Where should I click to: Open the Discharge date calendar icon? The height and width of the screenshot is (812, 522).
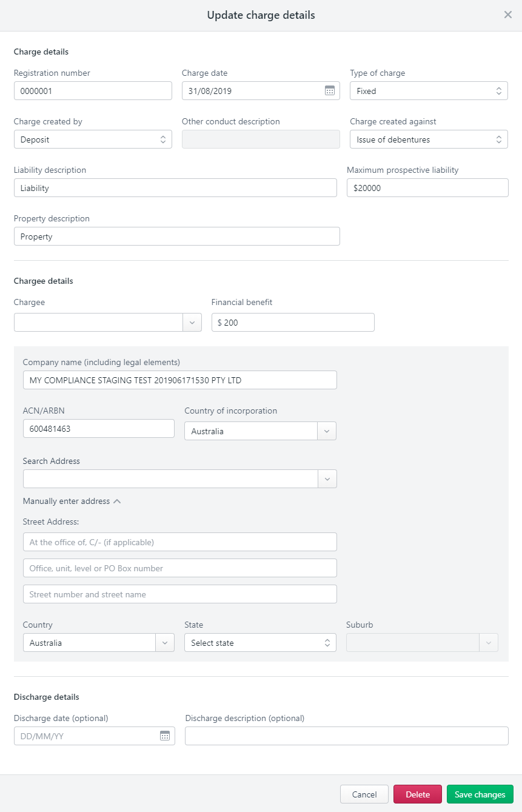164,736
